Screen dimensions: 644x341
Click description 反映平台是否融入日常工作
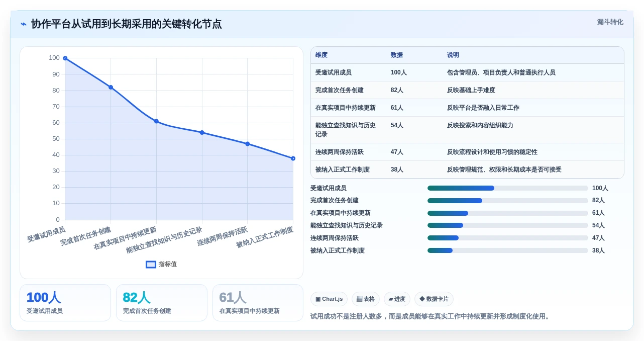(483, 108)
